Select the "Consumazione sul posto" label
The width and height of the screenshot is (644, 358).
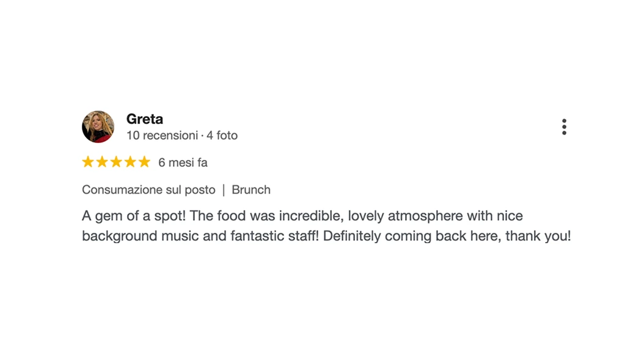148,190
